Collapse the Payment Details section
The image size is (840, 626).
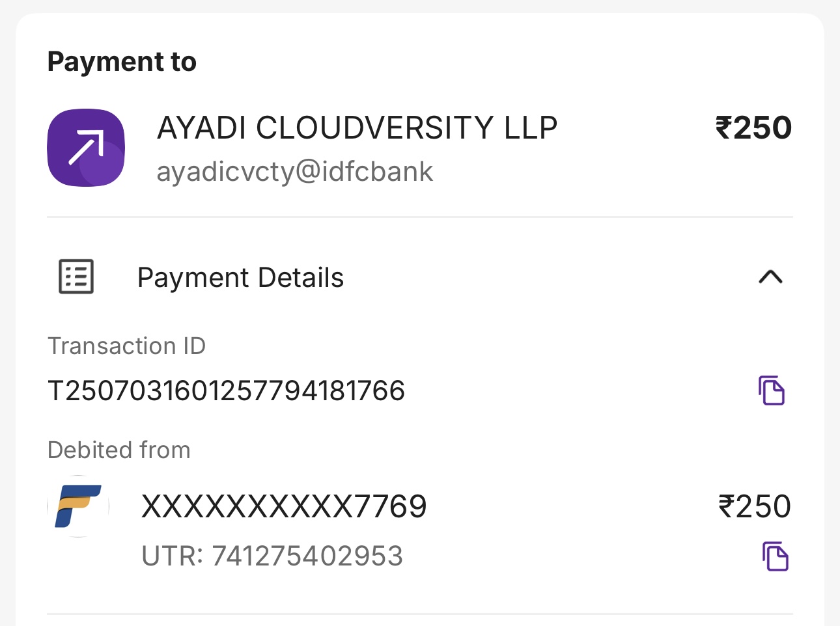770,277
